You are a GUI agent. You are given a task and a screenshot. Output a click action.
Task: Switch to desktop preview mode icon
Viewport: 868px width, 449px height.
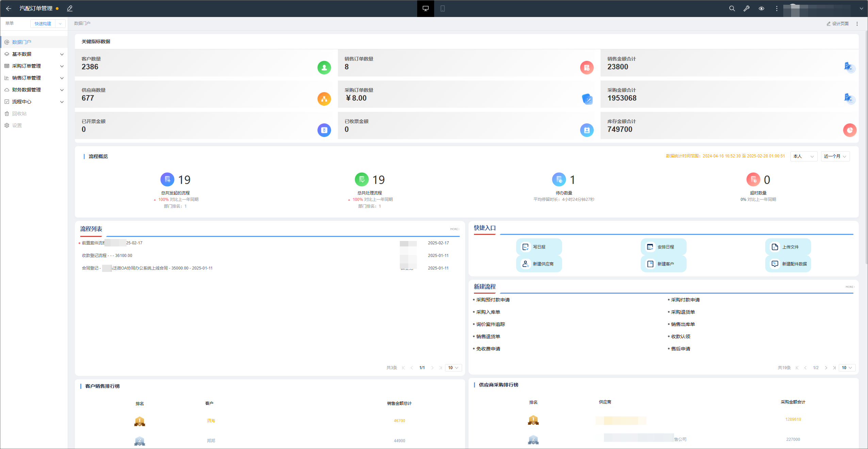(425, 8)
